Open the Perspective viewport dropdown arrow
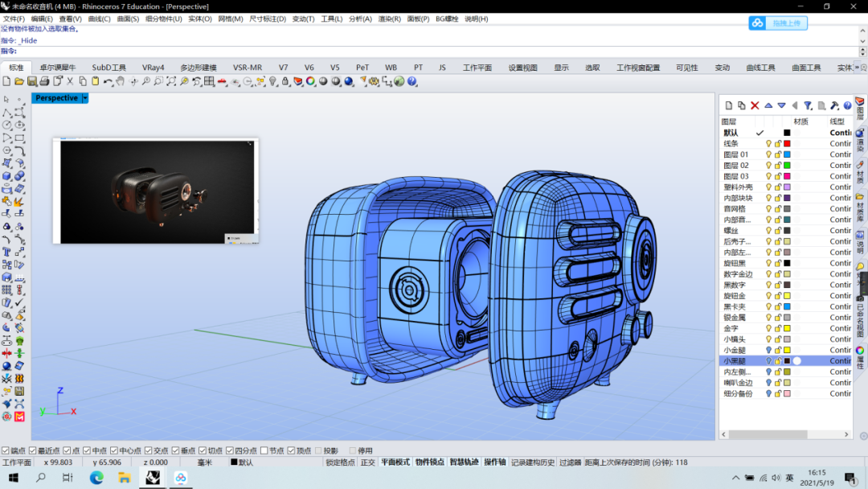The image size is (868, 489). (x=85, y=98)
